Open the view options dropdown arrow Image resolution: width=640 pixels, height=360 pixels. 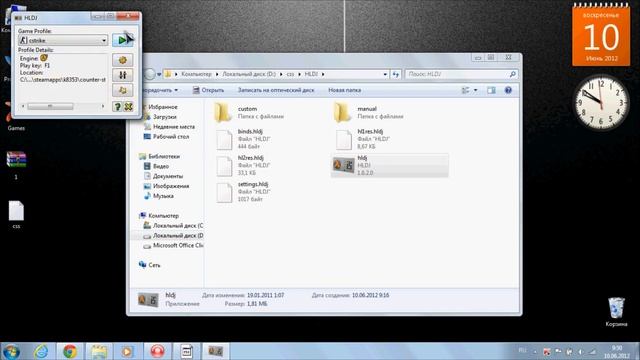(476, 90)
